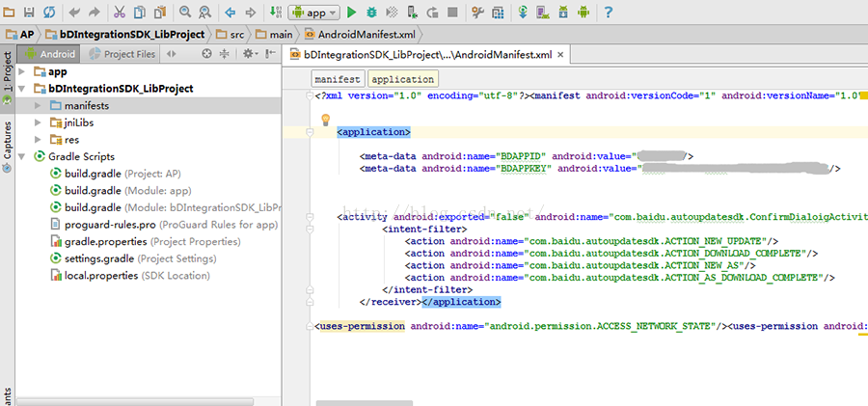Click the Make Project build icon
Image resolution: width=868 pixels, height=406 pixels.
coord(276,12)
